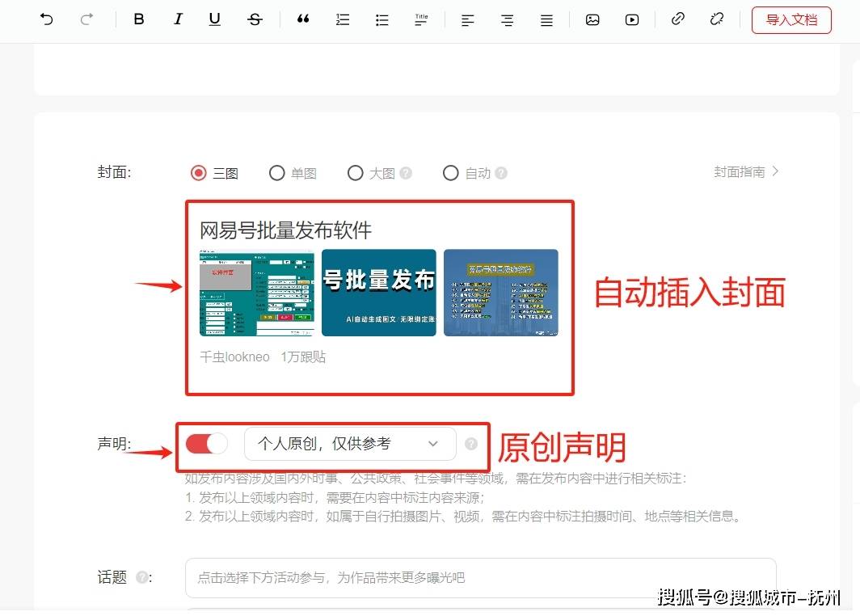Click the 1万跟贴 text
860x616 pixels.
[303, 357]
